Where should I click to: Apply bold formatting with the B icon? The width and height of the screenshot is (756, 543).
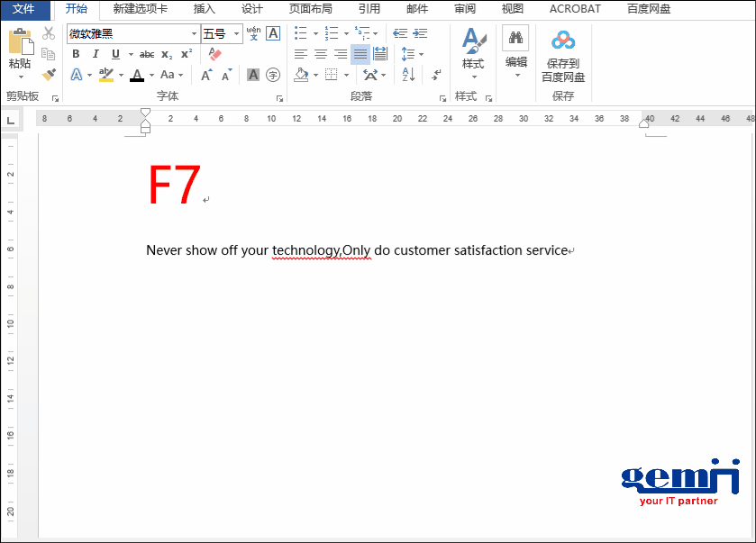coord(76,54)
